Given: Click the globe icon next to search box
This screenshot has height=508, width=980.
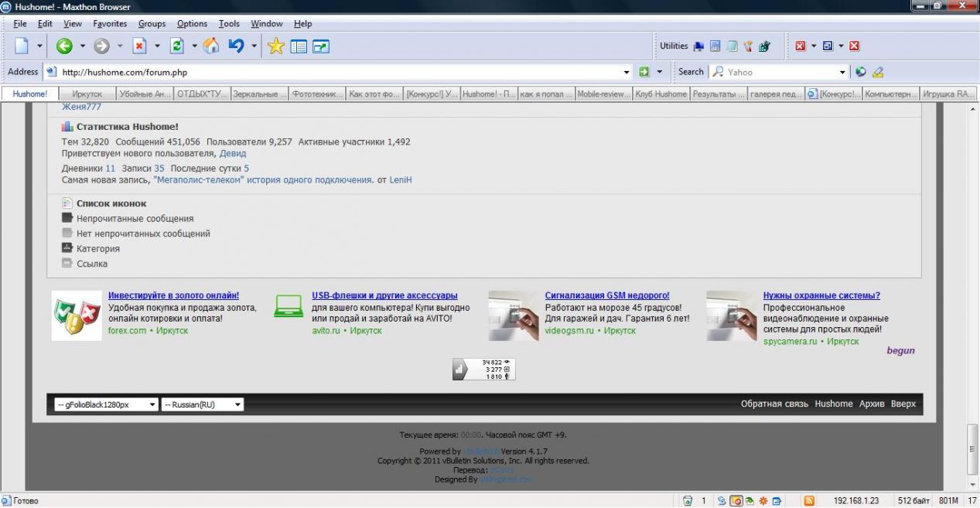Looking at the screenshot, I should 862,72.
